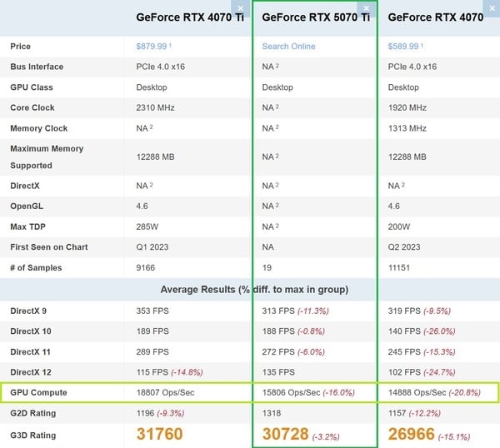This screenshot has width=500, height=448.
Task: Click the Search Online price link
Action: [x=288, y=47]
